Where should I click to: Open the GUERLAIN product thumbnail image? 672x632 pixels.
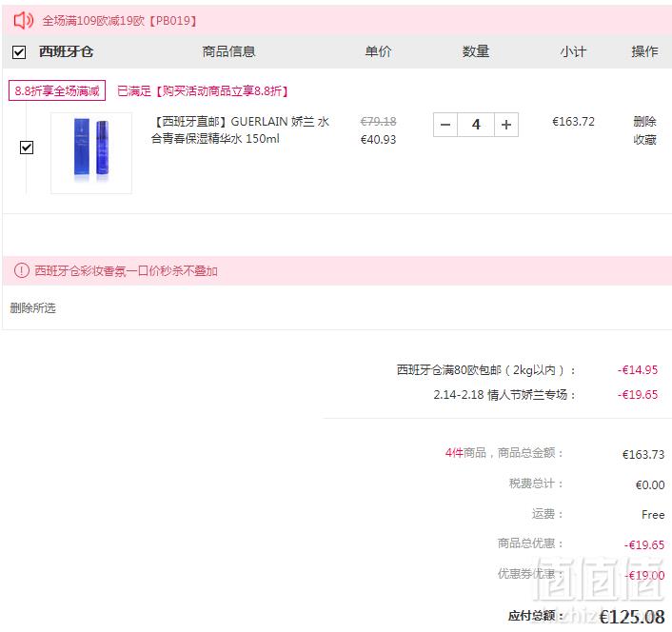click(91, 153)
